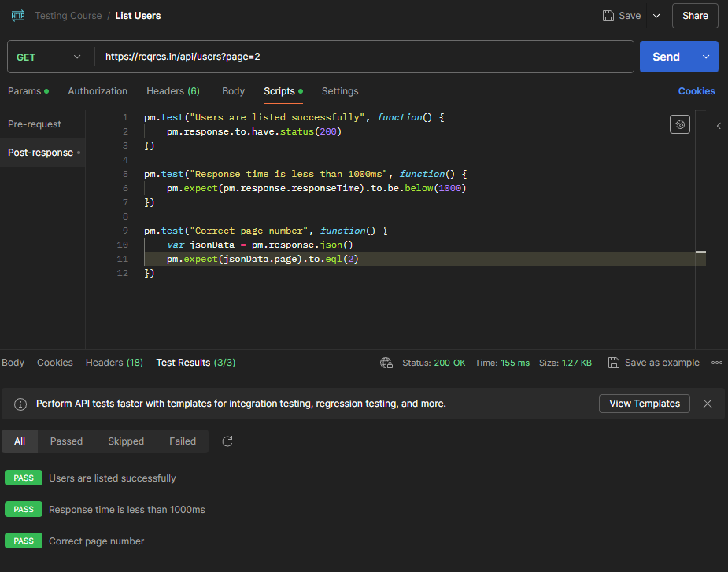Open the request Headers (6) tab
This screenshot has width=728, height=572.
(x=172, y=91)
